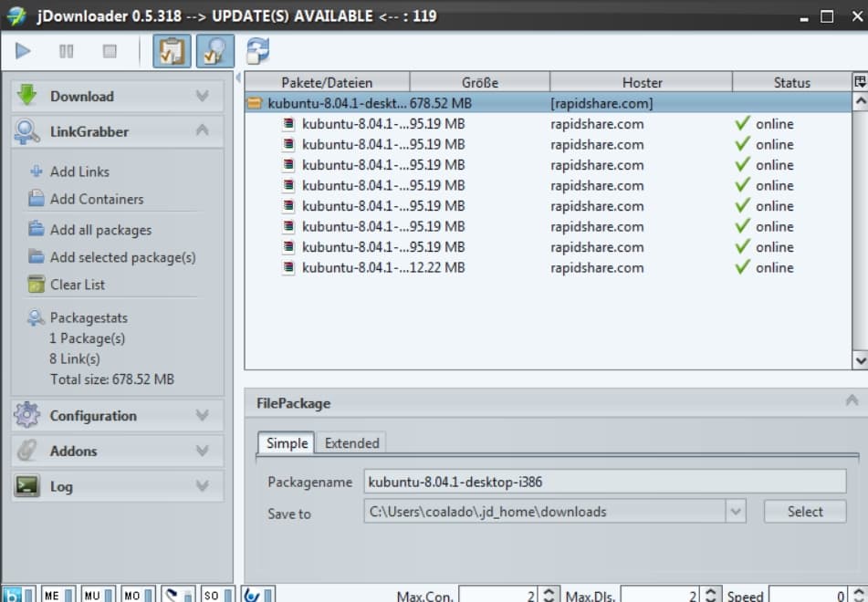Click the ME status bar indicator

tap(58, 595)
